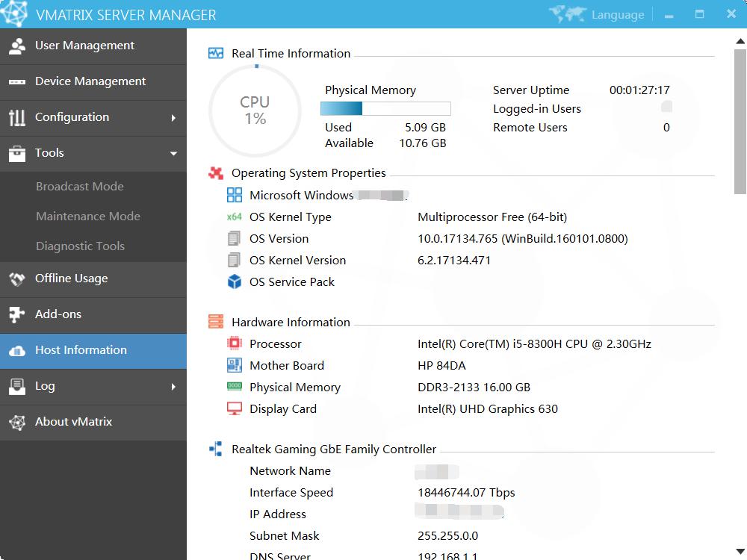Click the Realtek network adapter icon
This screenshot has height=560, width=747.
[x=216, y=449]
